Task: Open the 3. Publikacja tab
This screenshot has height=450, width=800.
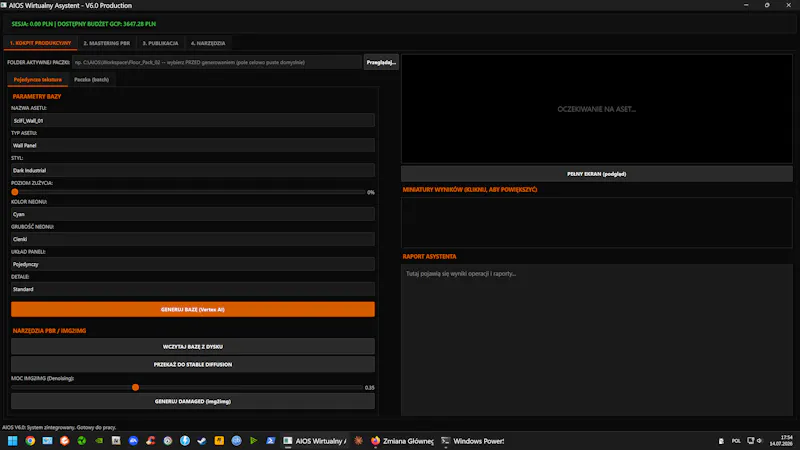Action: click(x=160, y=43)
